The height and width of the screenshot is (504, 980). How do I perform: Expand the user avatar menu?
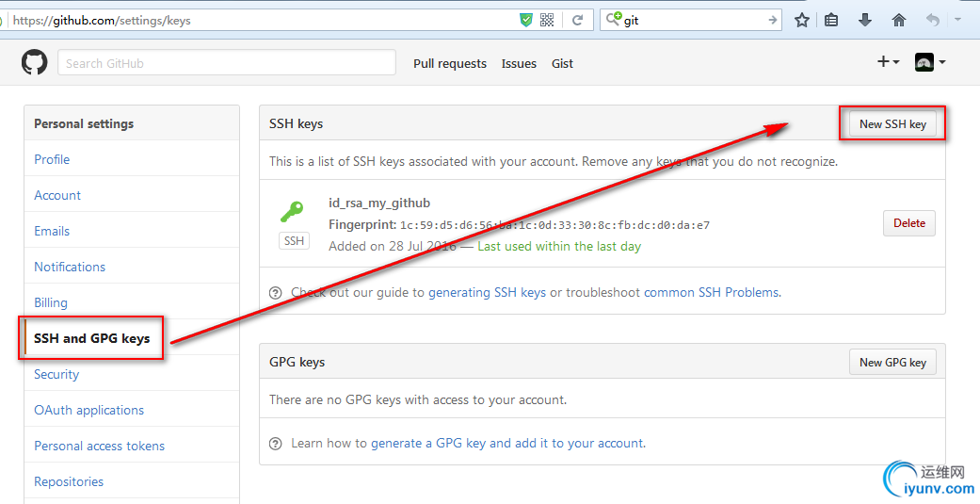930,62
